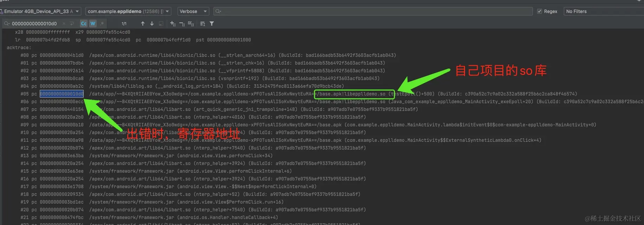
Task: Click frame #03 vsnprintf+192 line
Action: point(200,78)
